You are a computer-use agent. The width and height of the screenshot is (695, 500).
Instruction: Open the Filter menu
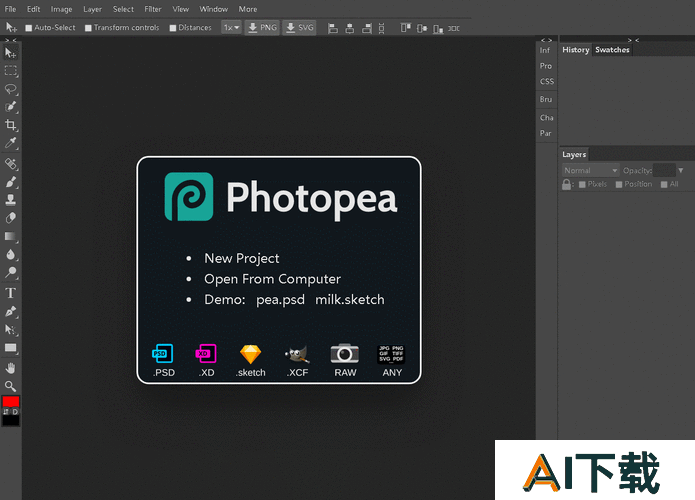[x=152, y=9]
